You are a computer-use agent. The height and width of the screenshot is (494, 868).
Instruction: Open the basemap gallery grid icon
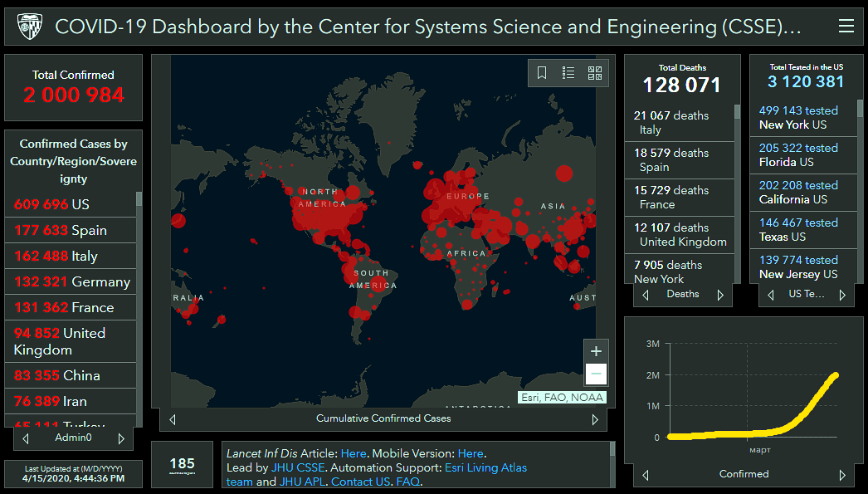594,73
